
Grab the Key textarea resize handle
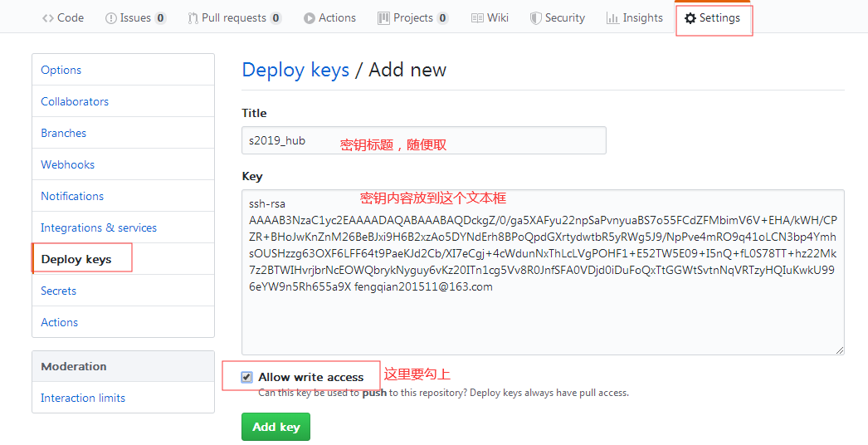point(839,350)
